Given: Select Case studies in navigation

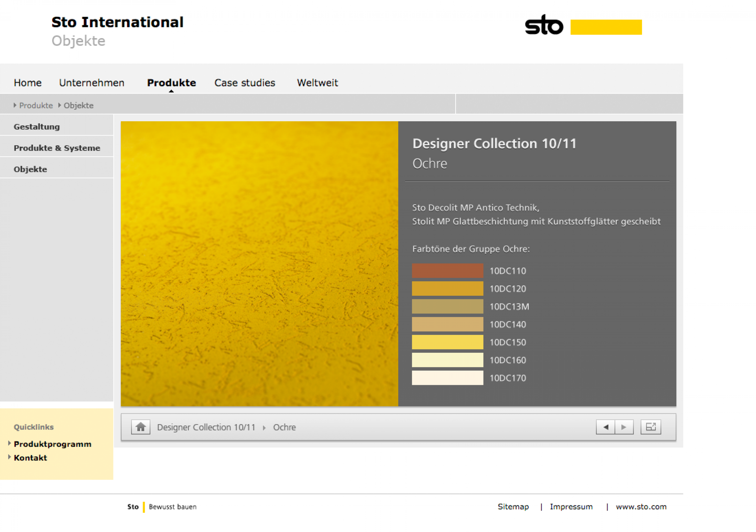Looking at the screenshot, I should pos(245,83).
